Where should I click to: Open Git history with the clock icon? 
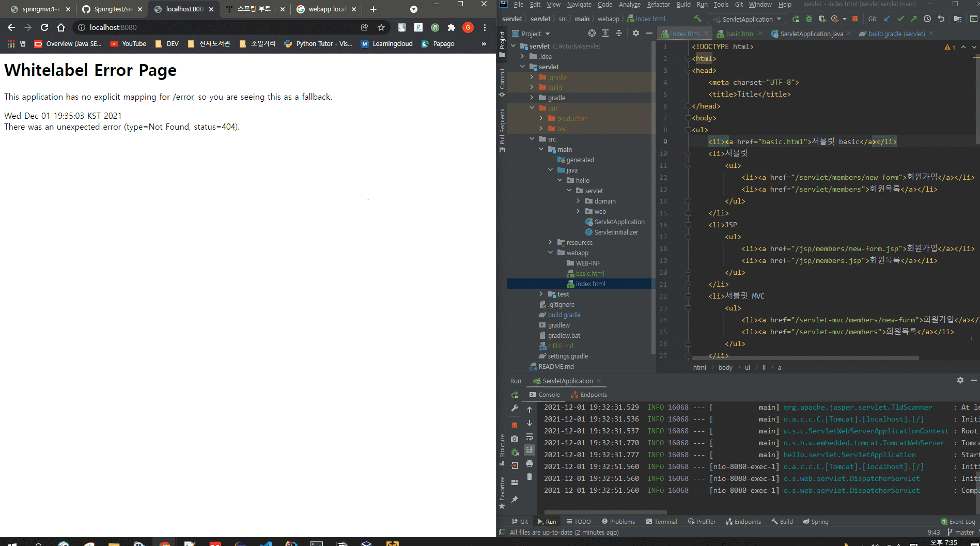tap(927, 19)
